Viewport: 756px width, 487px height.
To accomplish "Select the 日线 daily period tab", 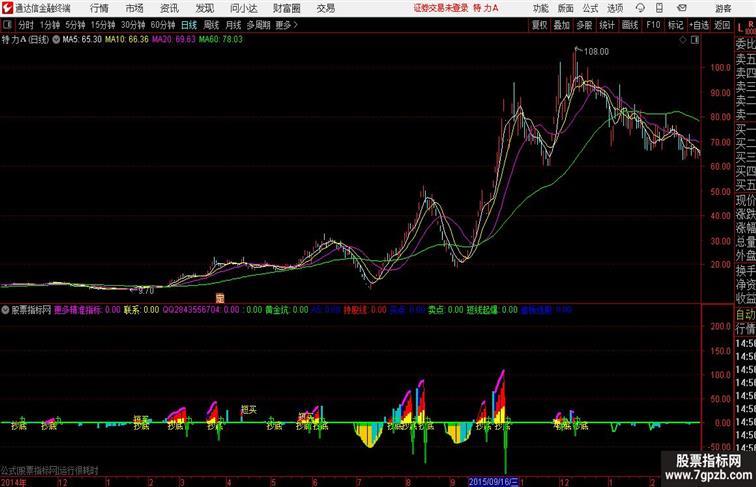I will [189, 25].
